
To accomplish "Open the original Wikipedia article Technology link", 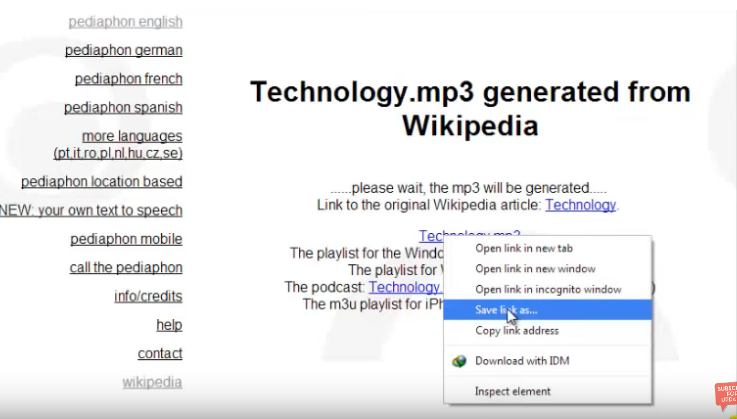I will pos(580,205).
